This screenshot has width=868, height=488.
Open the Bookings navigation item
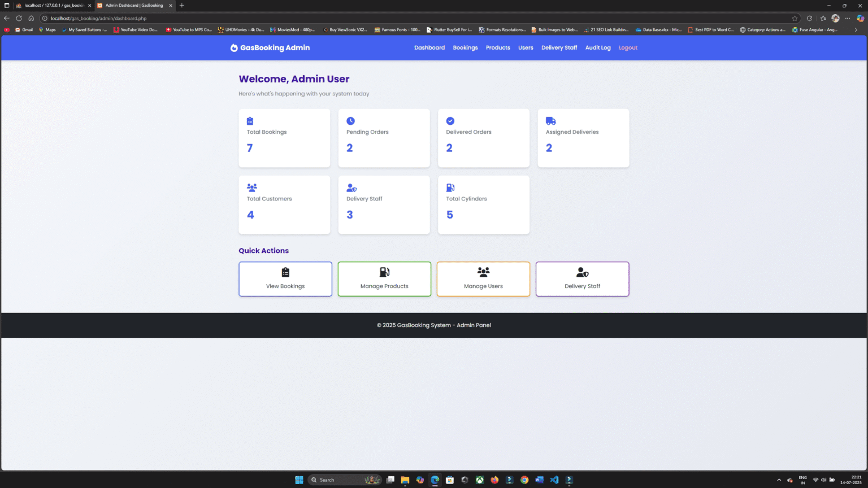[465, 48]
